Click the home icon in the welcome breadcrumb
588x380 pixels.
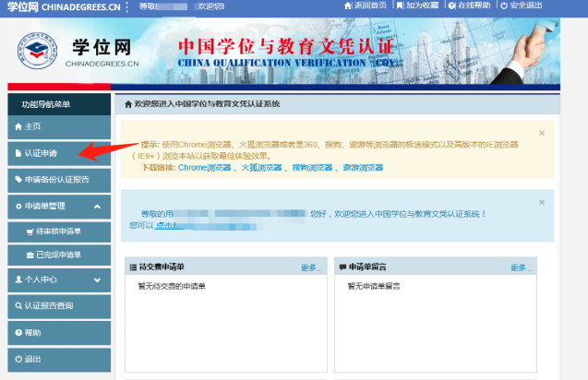click(x=128, y=104)
